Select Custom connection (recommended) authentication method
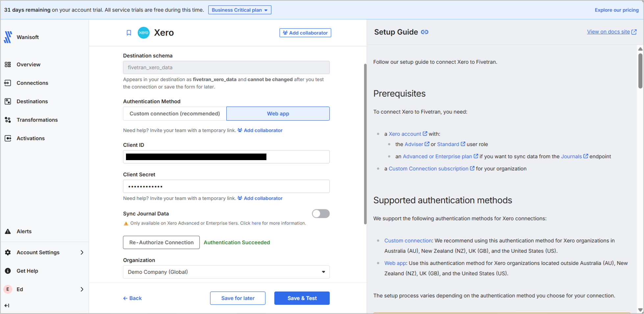Image resolution: width=644 pixels, height=314 pixels. click(175, 113)
